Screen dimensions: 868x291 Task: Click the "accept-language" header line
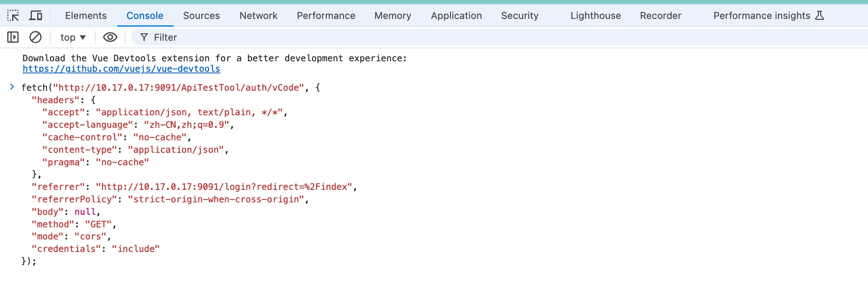(138, 125)
